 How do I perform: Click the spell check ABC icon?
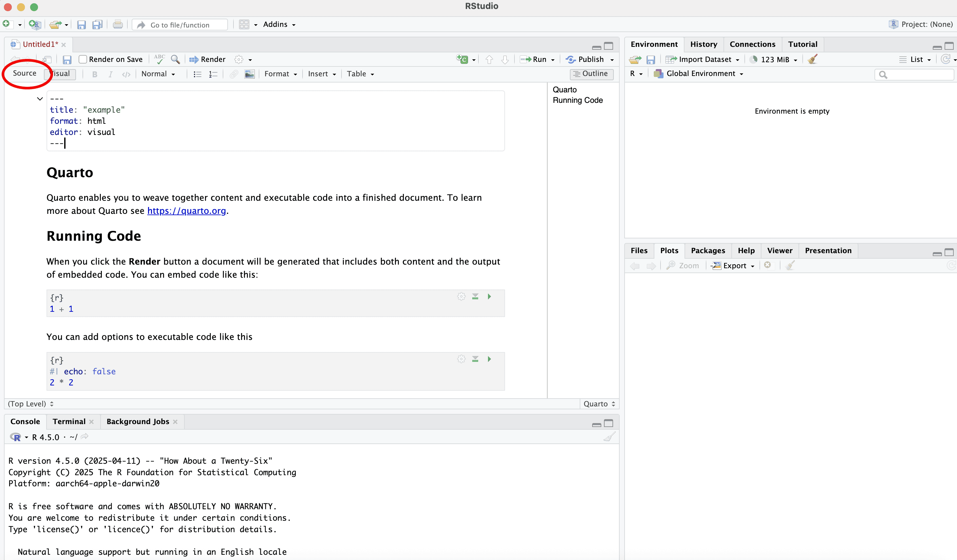tap(159, 59)
